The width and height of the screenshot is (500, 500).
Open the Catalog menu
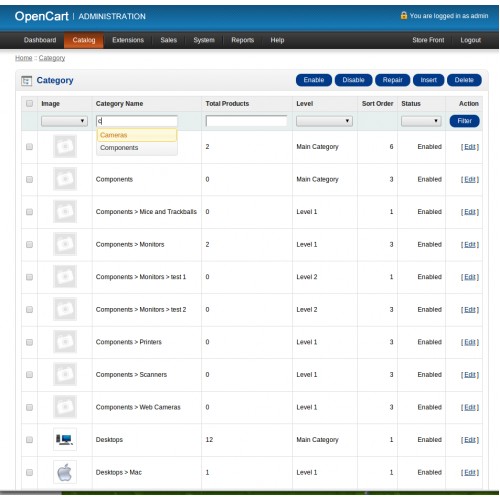pos(84,40)
